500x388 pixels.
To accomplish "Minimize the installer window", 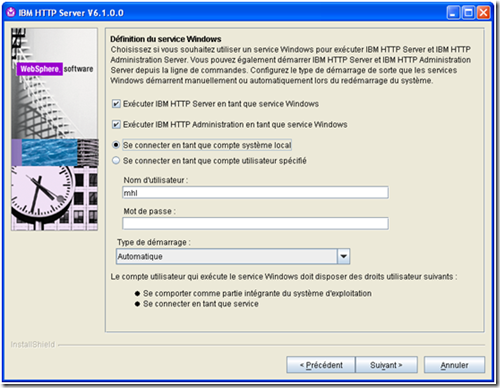I will tap(453, 13).
